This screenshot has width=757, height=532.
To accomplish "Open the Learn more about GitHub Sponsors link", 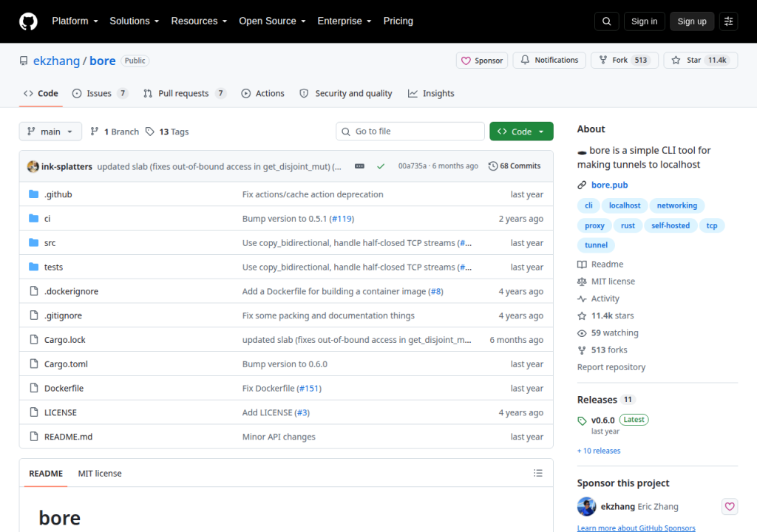I will [x=637, y=528].
